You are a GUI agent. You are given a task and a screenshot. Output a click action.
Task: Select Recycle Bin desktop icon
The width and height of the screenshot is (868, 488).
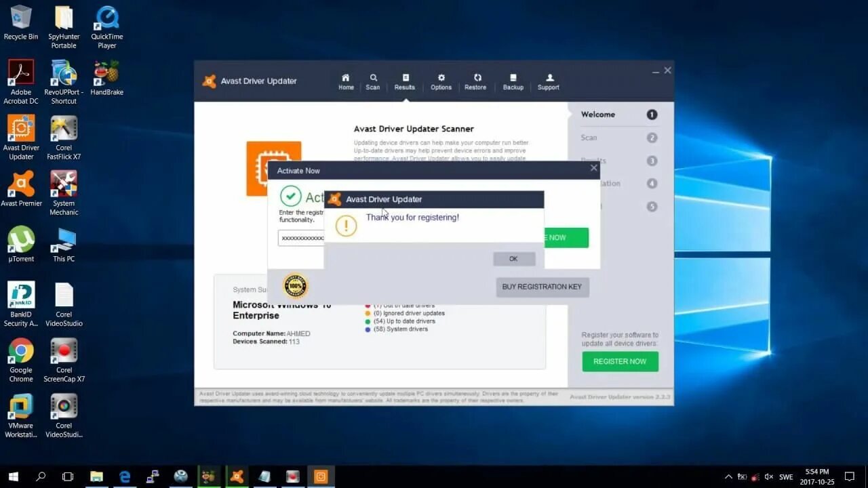click(21, 22)
